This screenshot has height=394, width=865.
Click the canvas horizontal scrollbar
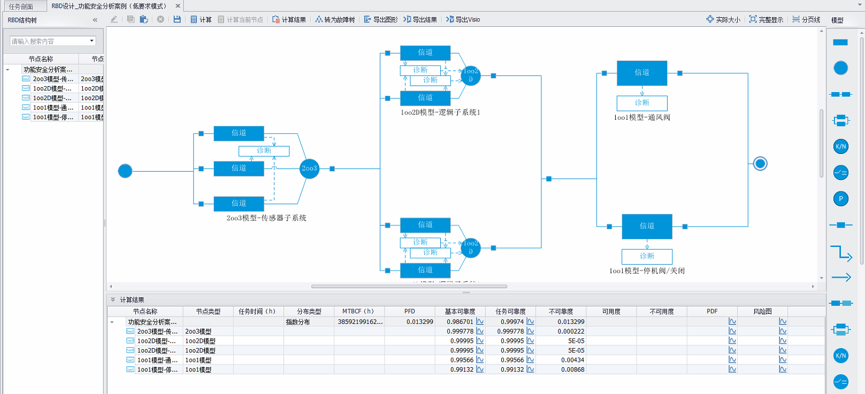409,286
